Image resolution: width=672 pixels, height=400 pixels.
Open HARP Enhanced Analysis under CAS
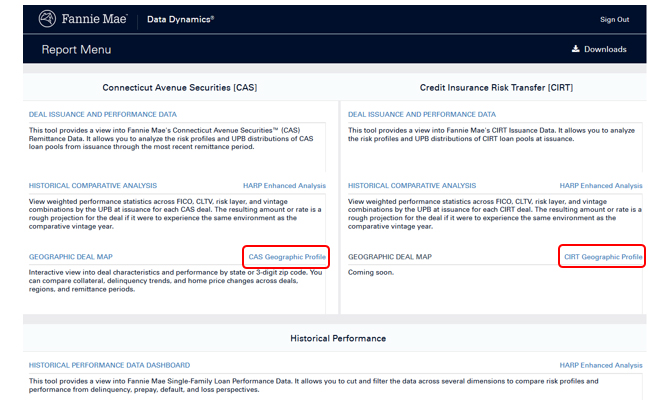tap(285, 186)
